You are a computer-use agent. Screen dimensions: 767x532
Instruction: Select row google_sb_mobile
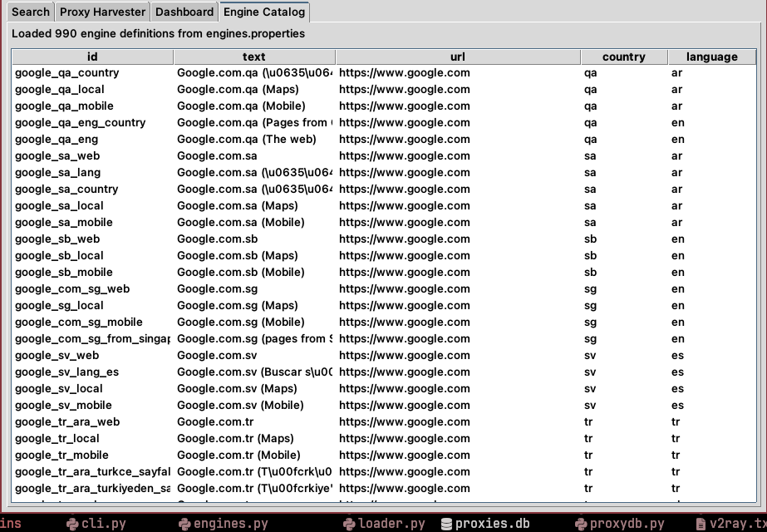point(384,273)
